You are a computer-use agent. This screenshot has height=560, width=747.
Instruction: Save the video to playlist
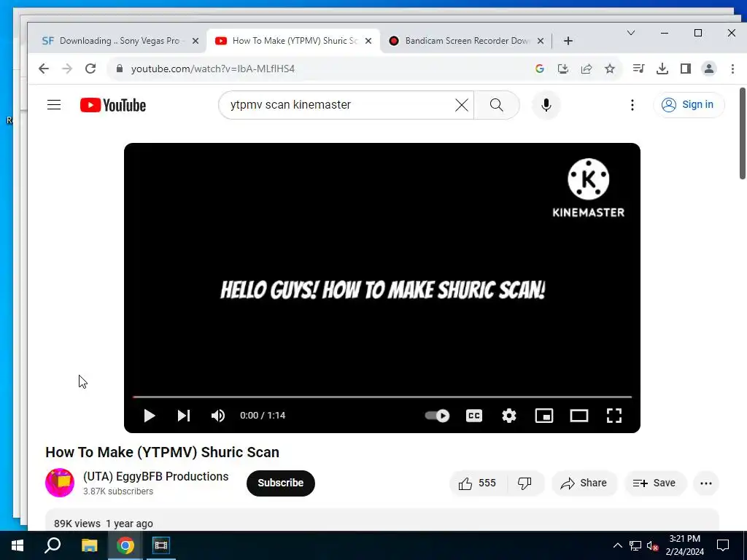[654, 483]
